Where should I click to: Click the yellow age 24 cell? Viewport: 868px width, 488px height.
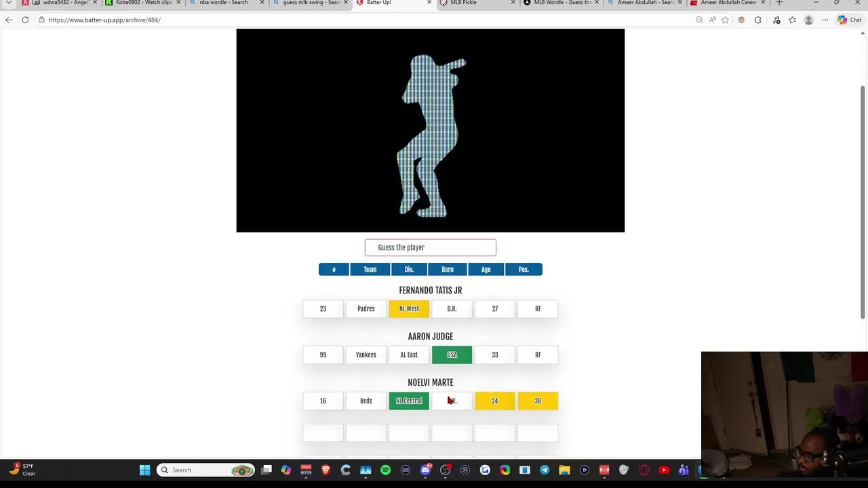495,401
